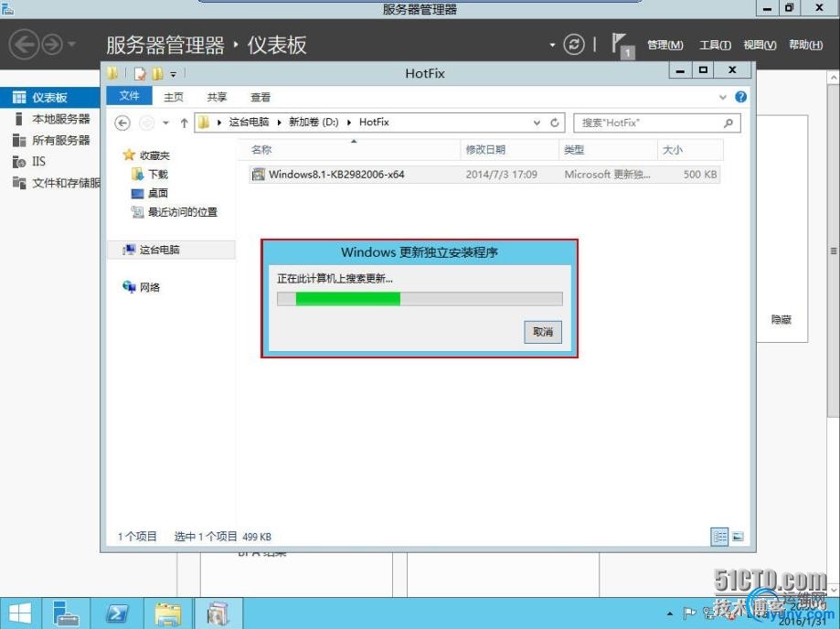Open the Action Center flag in system tray
This screenshot has height=629, width=840.
[689, 613]
